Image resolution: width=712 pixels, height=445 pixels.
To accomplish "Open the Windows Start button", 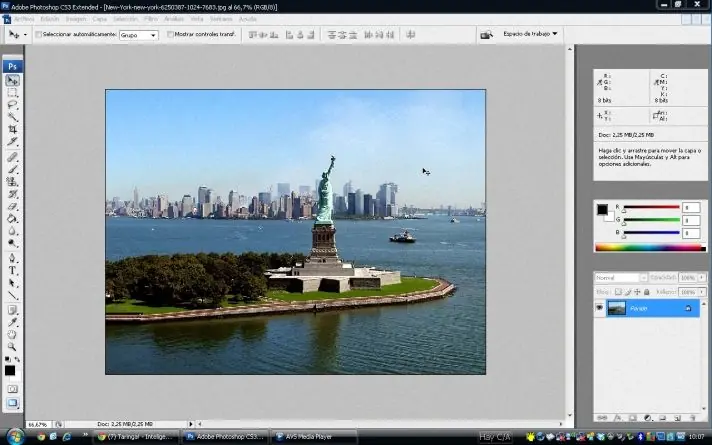I will tap(14, 436).
